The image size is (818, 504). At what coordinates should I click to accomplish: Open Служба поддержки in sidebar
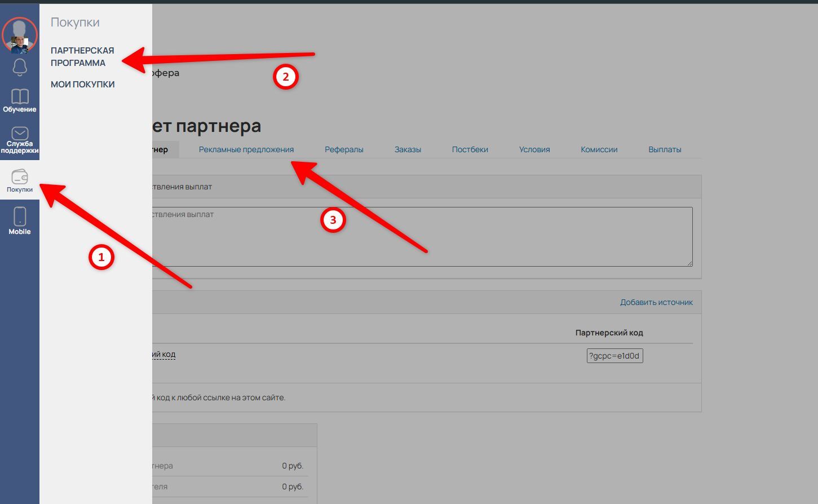pyautogui.click(x=20, y=140)
